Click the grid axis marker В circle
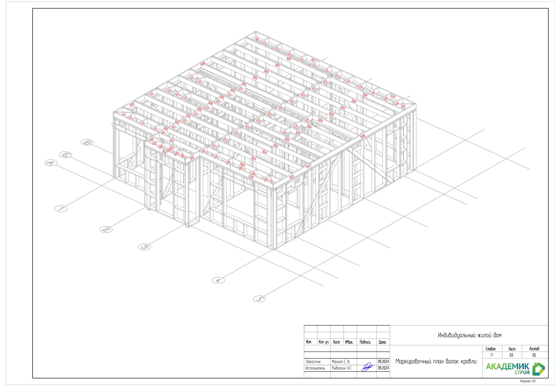The width and height of the screenshot is (555, 392). [x=87, y=142]
